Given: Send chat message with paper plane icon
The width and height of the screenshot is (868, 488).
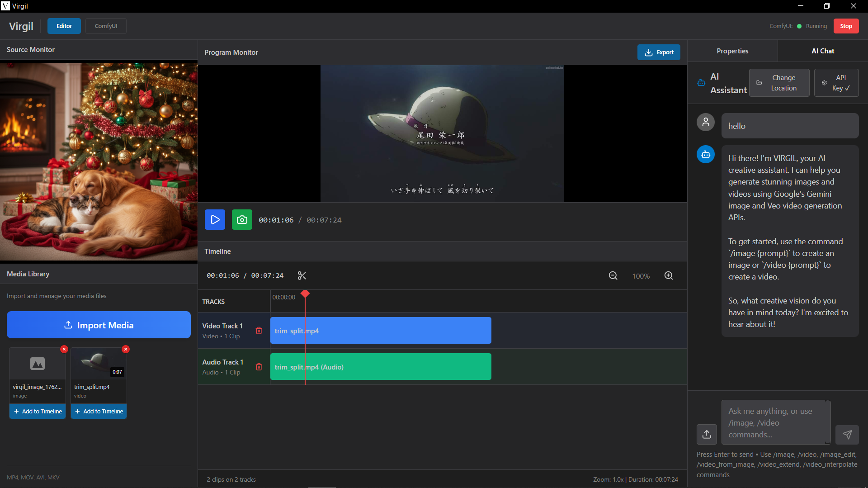Looking at the screenshot, I should 847,434.
